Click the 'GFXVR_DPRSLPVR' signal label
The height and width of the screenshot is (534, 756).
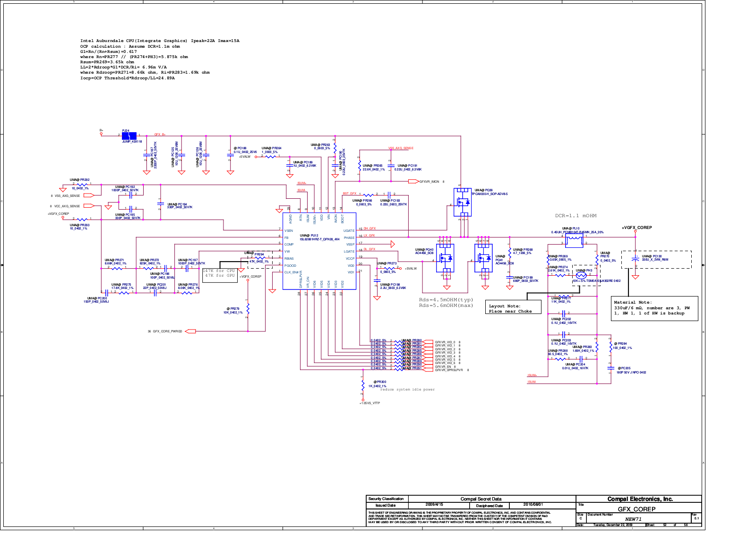449,370
